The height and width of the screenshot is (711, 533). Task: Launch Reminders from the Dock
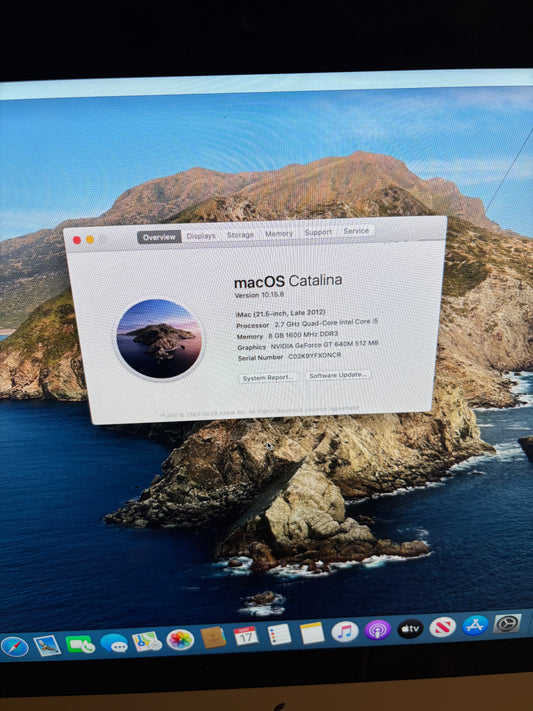coord(279,634)
